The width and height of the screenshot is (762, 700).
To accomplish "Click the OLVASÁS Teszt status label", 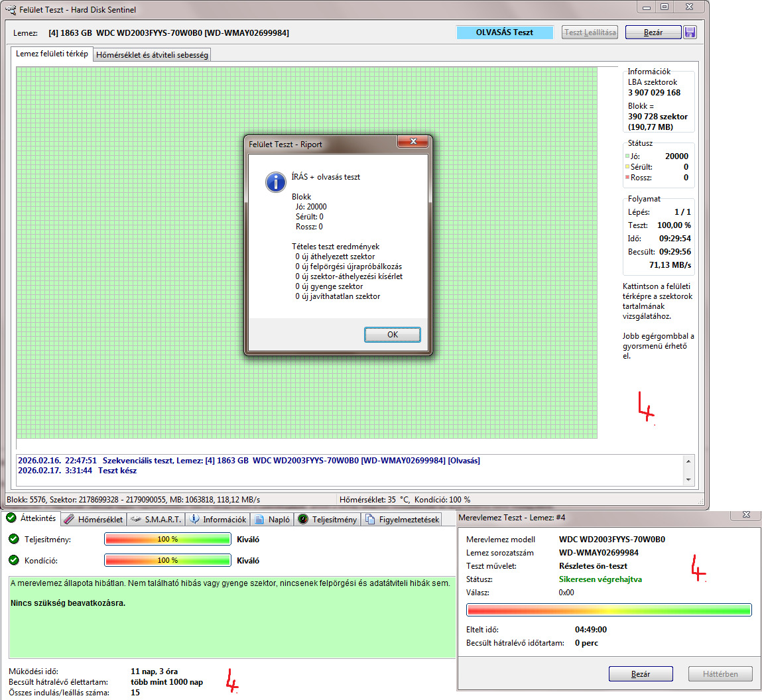I will click(x=505, y=32).
